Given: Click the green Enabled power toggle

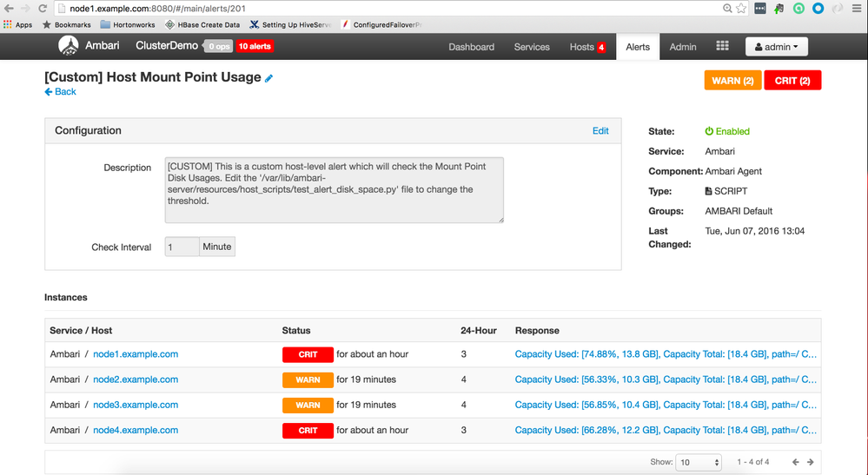Looking at the screenshot, I should [727, 131].
